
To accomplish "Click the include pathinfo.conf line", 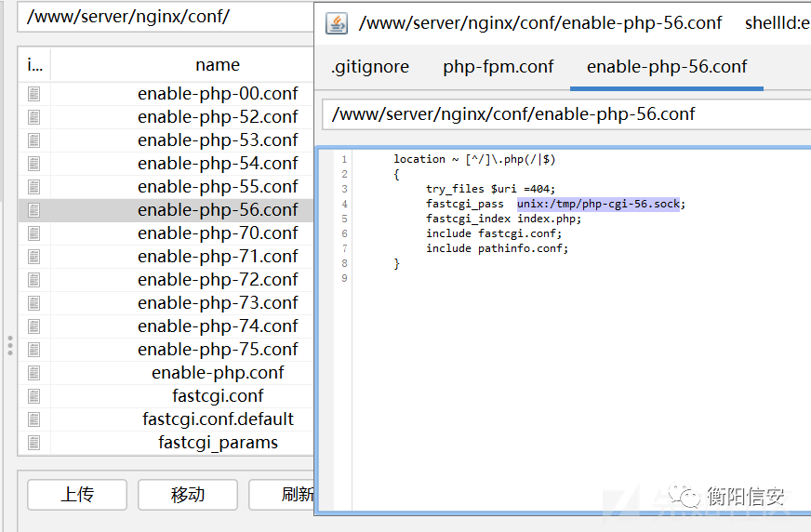I will [497, 248].
